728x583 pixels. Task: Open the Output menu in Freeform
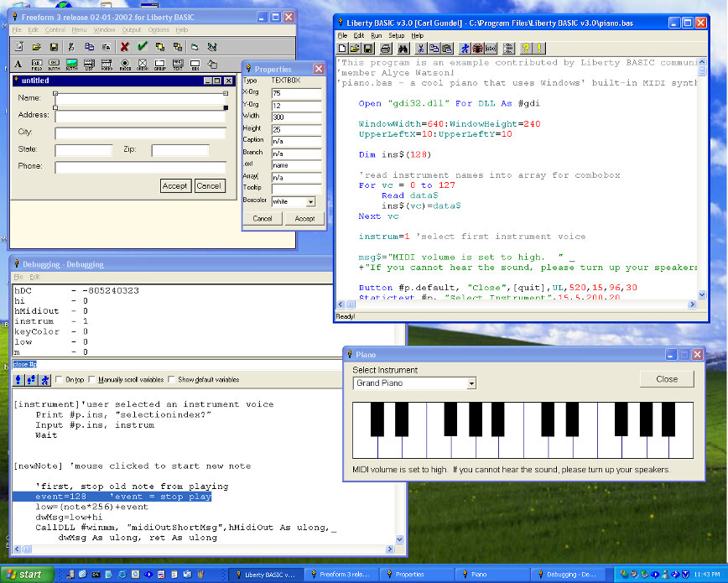click(132, 29)
